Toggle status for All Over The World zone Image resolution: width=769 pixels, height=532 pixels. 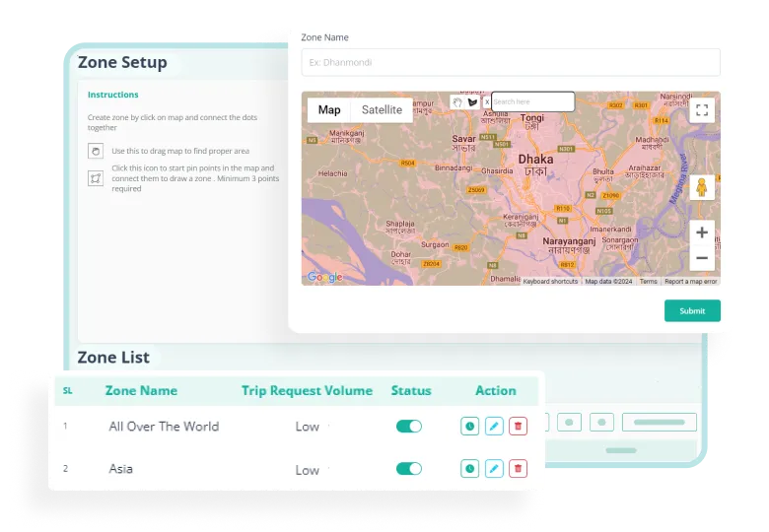tap(408, 427)
